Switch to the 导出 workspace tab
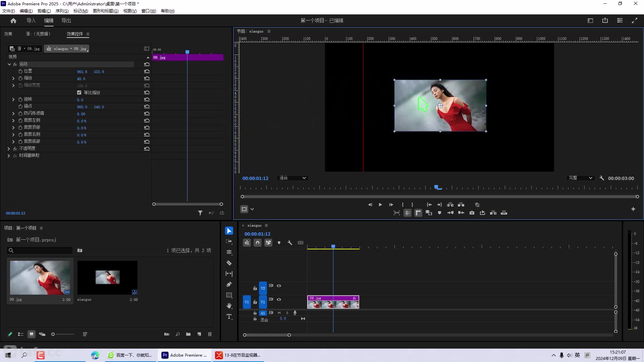This screenshot has height=362, width=644. click(66, 20)
